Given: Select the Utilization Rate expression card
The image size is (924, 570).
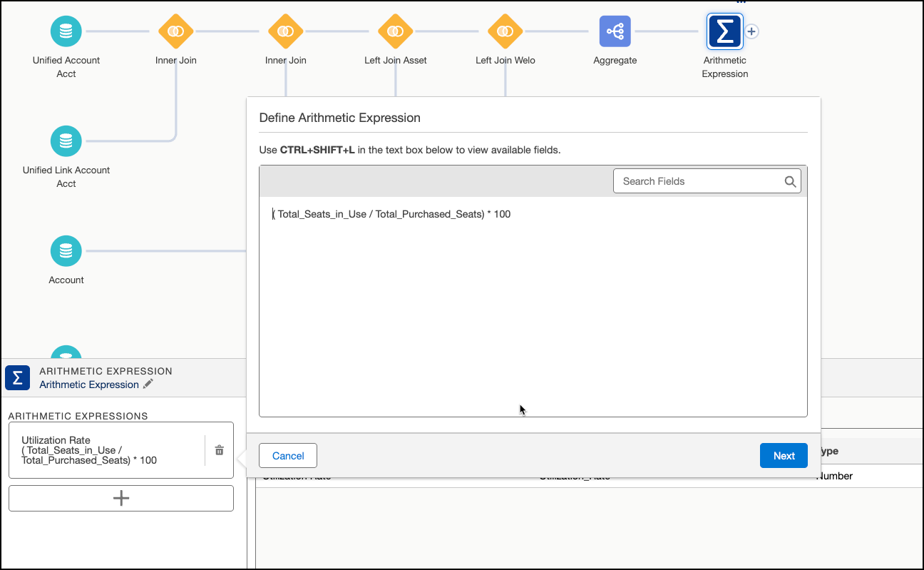Looking at the screenshot, I should click(x=107, y=450).
